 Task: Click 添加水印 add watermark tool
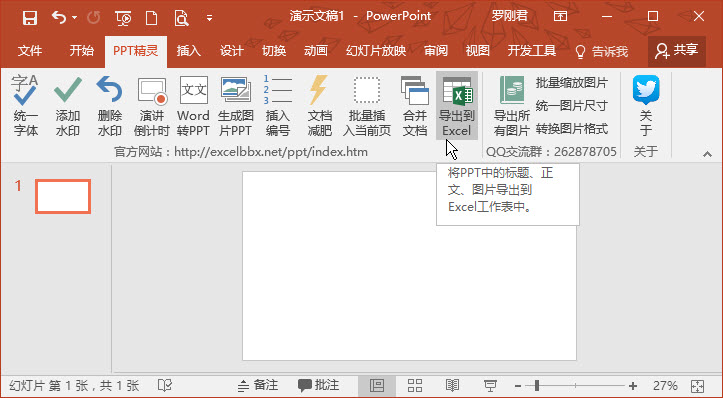[67, 106]
